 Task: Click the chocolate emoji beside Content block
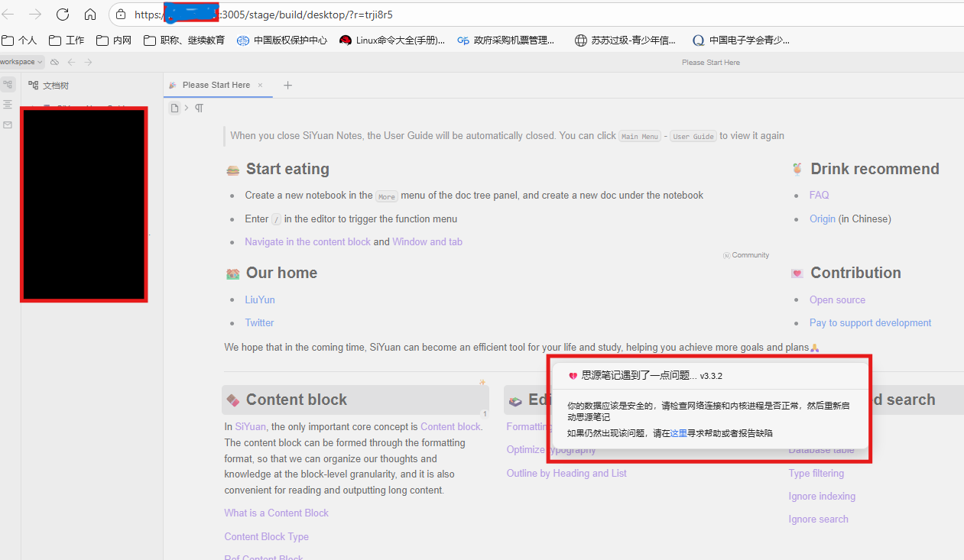point(233,400)
